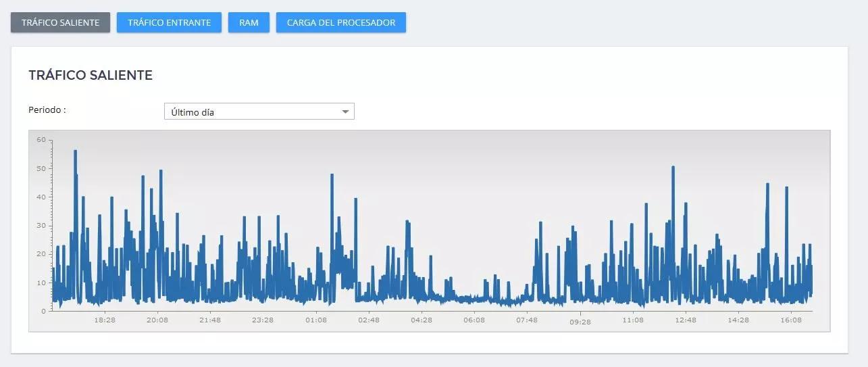The image size is (868, 367).
Task: Click the 10 value on the Y axis
Action: [x=41, y=283]
